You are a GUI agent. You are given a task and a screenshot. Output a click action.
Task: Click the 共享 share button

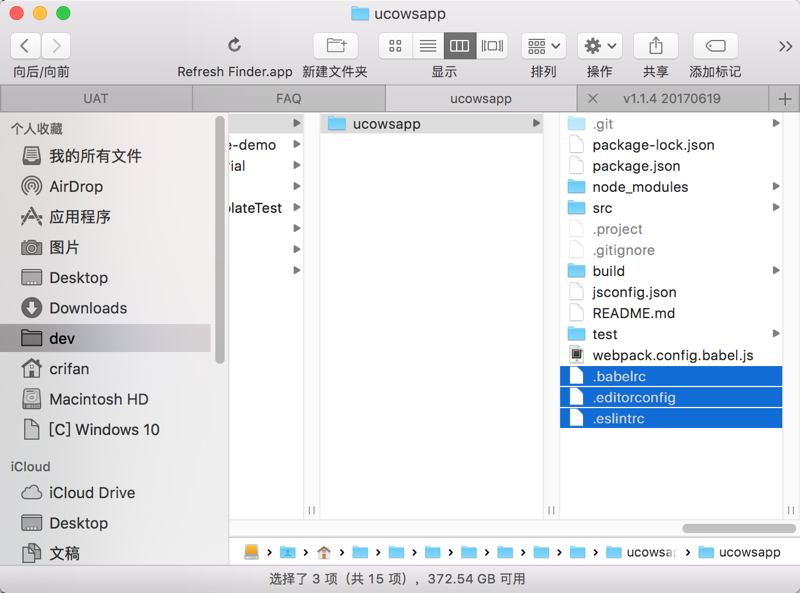656,46
